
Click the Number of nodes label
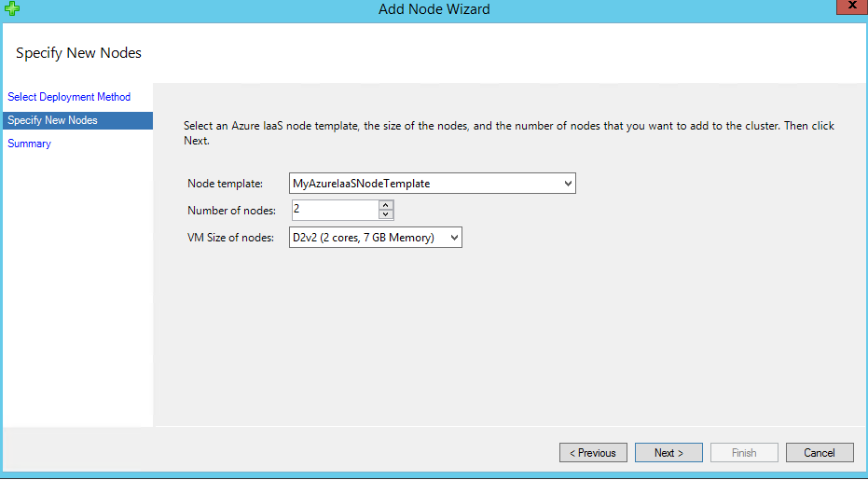231,211
